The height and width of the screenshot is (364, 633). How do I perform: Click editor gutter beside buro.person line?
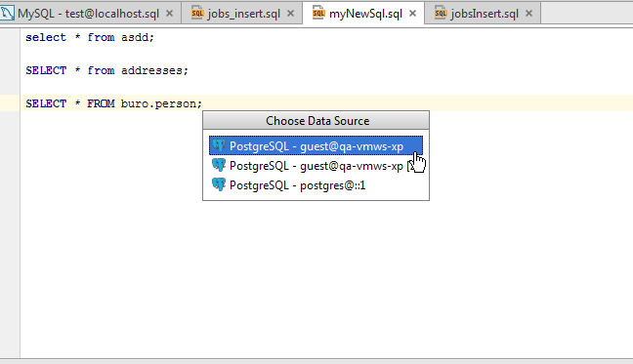coord(10,103)
